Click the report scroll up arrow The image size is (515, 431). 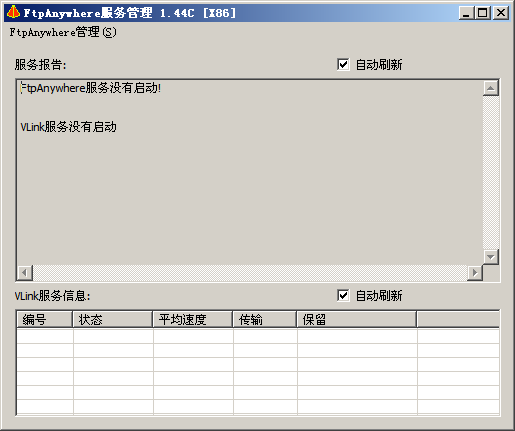pyautogui.click(x=491, y=88)
